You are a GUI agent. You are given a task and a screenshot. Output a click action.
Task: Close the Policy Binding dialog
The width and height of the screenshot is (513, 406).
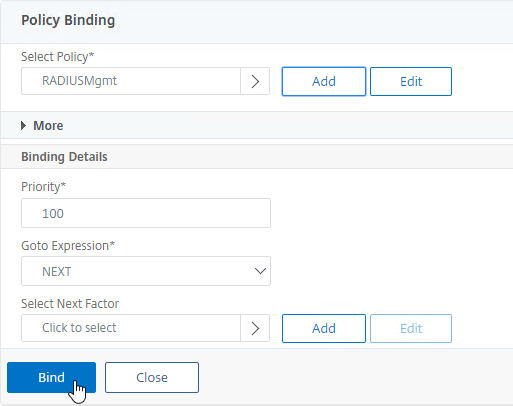pos(152,377)
